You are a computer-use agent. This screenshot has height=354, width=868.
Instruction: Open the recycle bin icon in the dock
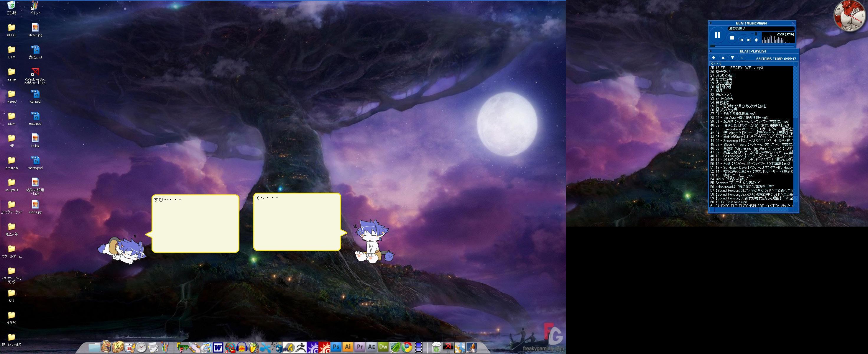[x=436, y=347]
